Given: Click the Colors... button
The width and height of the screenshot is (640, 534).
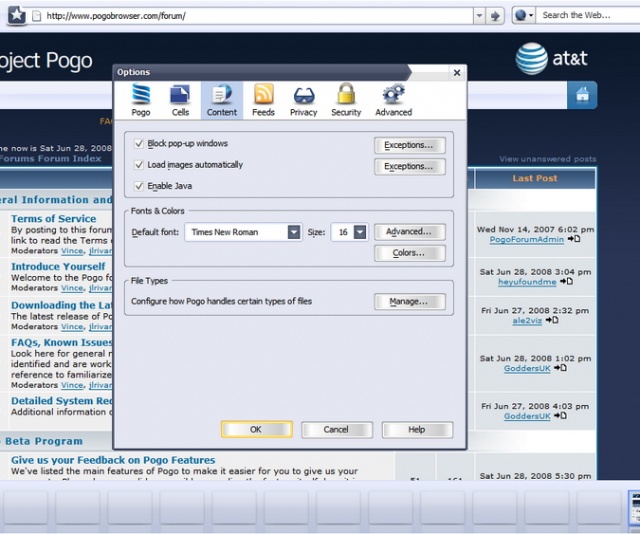Looking at the screenshot, I should click(x=410, y=253).
